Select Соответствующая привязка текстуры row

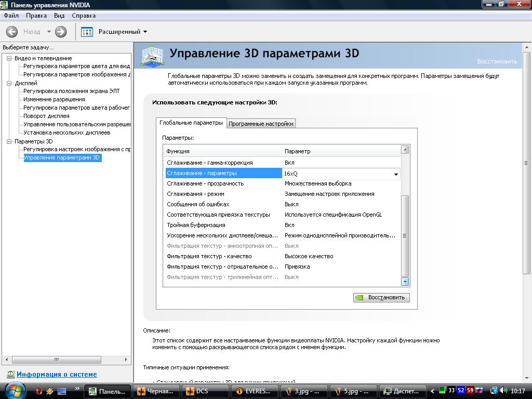(283, 215)
